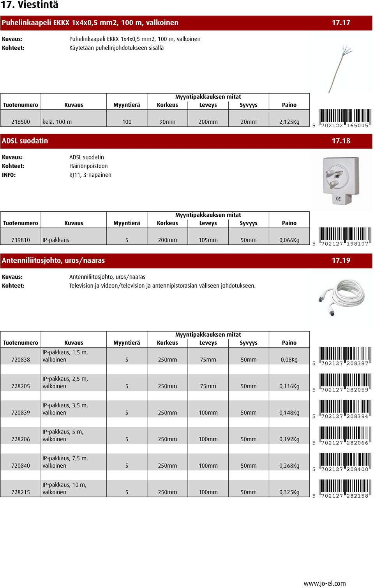Select 100mm width in the 728215 row
This screenshot has height=588, width=374.
pos(208,492)
